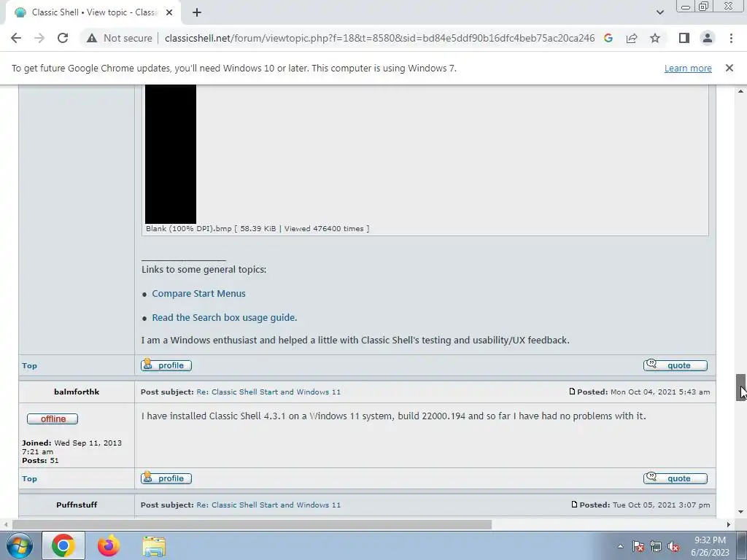Screen dimensions: 747x560
Task: Click Top link above balmforthk post
Action: [29, 366]
